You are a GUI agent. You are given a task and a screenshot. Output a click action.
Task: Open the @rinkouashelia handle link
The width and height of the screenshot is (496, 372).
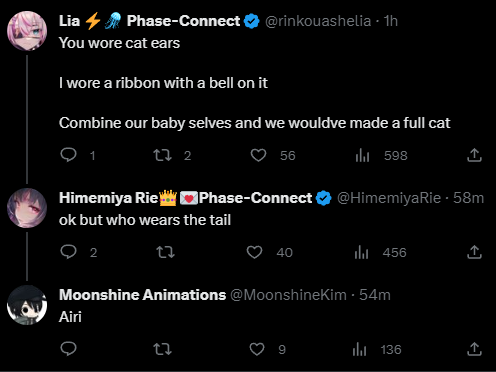click(318, 21)
